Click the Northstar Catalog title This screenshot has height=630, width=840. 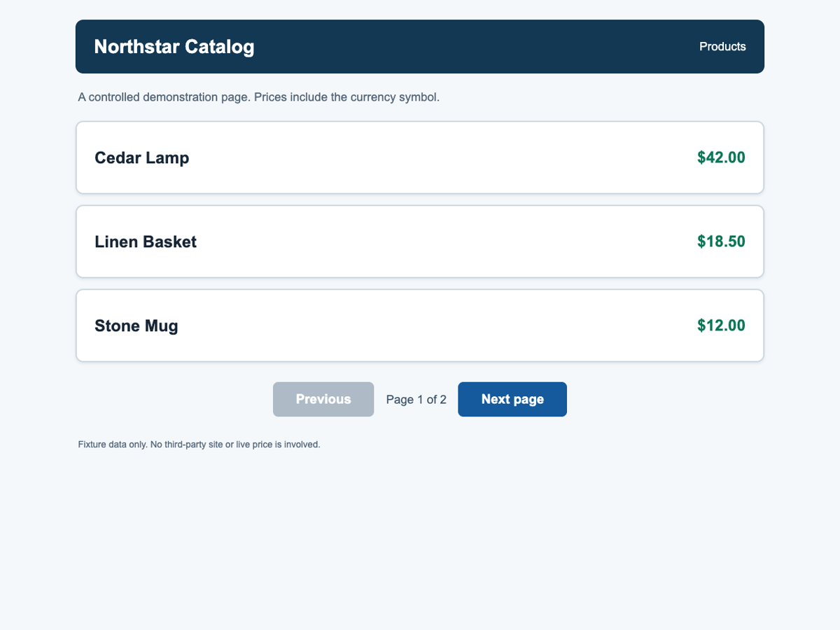tap(174, 47)
